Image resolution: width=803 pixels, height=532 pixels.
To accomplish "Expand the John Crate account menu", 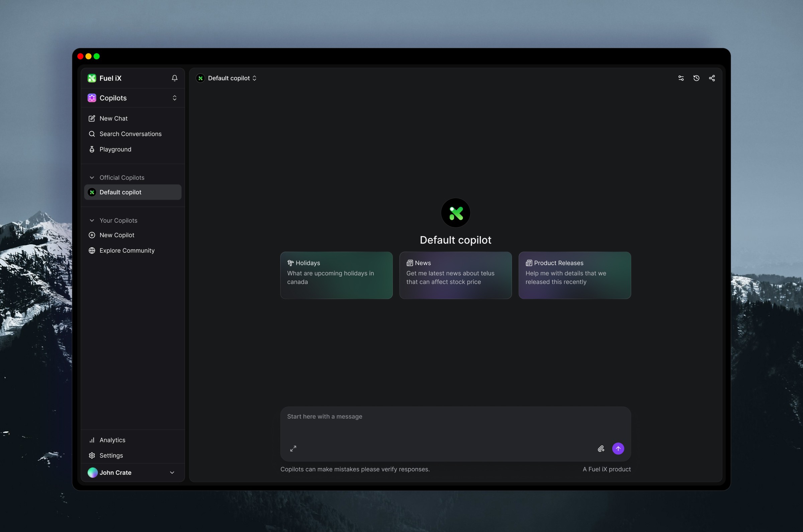I will coord(172,472).
